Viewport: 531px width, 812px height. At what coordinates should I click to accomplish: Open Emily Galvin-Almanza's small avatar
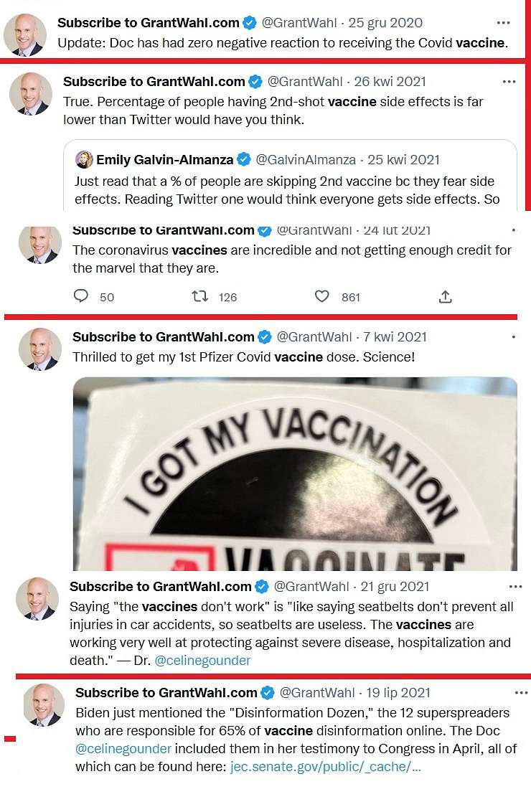coord(84,159)
